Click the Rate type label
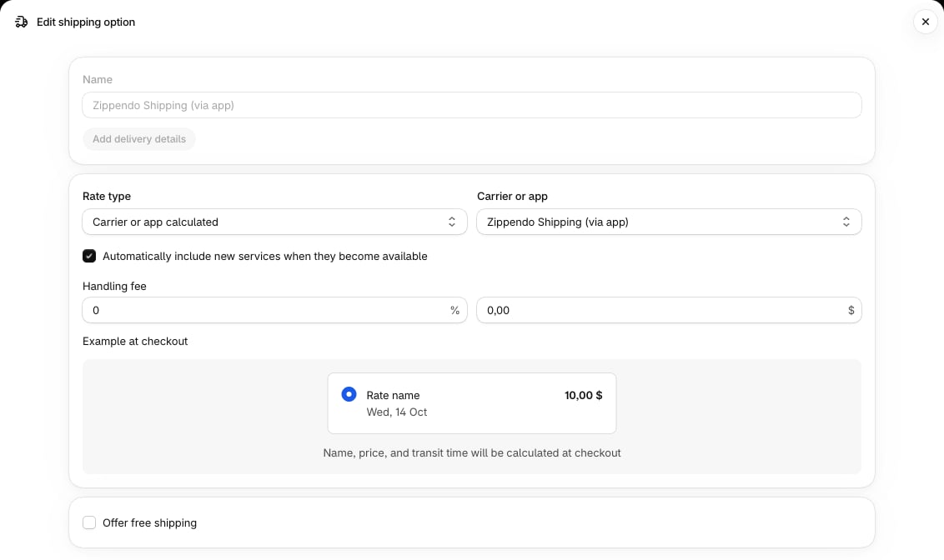 [x=107, y=196]
